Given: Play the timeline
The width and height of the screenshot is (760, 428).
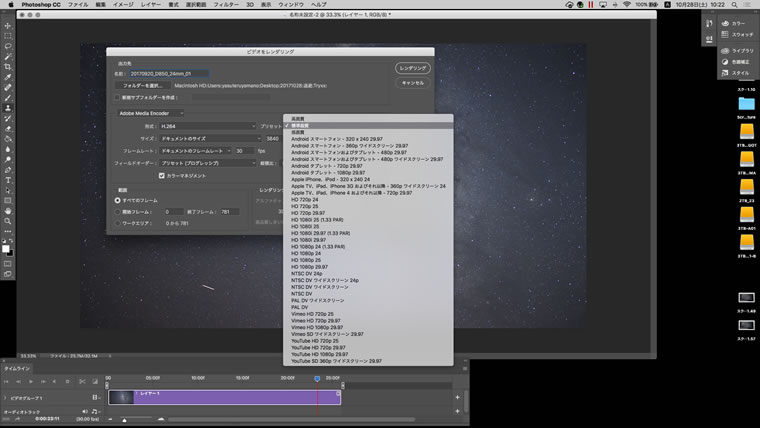Looking at the screenshot, I should pos(31,381).
